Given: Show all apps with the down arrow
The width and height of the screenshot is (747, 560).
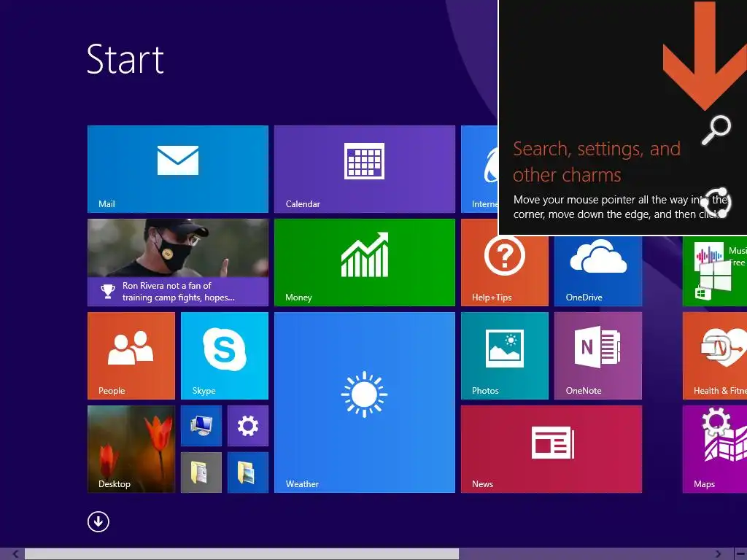Looking at the screenshot, I should [x=98, y=521].
